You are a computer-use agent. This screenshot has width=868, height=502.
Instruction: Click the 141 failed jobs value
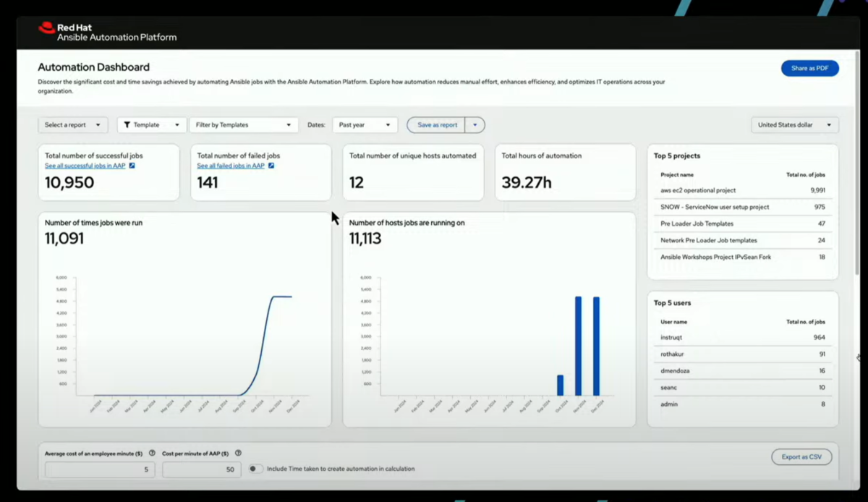tap(208, 183)
